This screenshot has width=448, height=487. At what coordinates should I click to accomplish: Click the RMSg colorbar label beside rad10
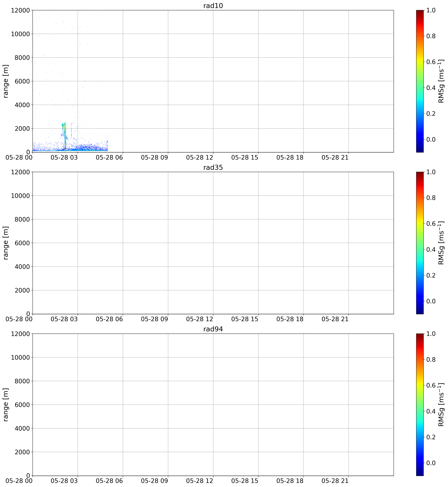coord(441,81)
